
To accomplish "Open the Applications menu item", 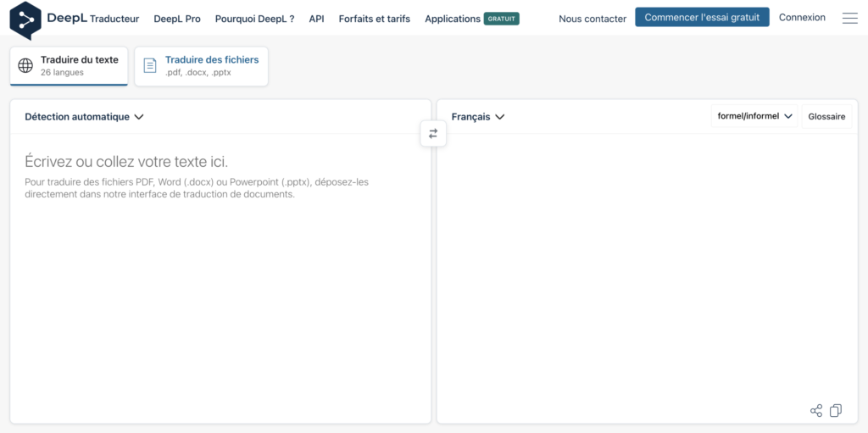I will tap(453, 19).
